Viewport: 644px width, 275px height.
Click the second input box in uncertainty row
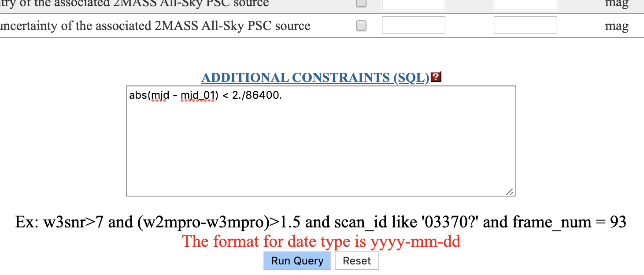tap(525, 26)
